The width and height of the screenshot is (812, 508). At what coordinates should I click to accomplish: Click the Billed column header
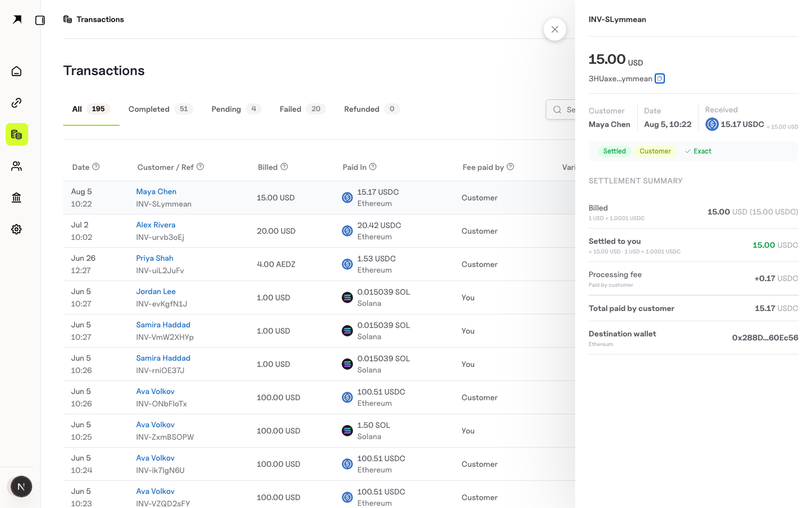click(267, 167)
